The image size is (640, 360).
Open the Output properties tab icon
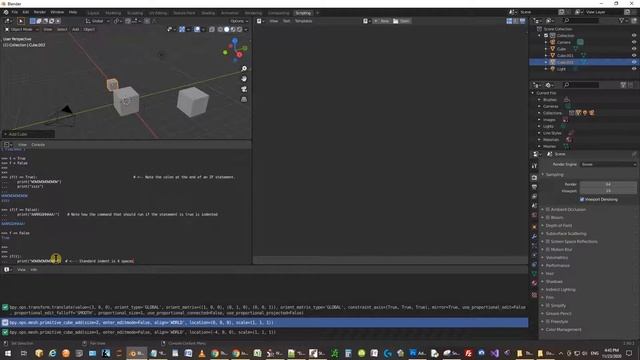point(534,187)
